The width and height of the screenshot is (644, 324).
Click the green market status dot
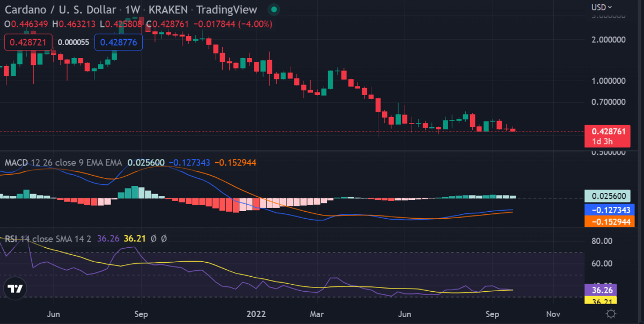point(274,10)
